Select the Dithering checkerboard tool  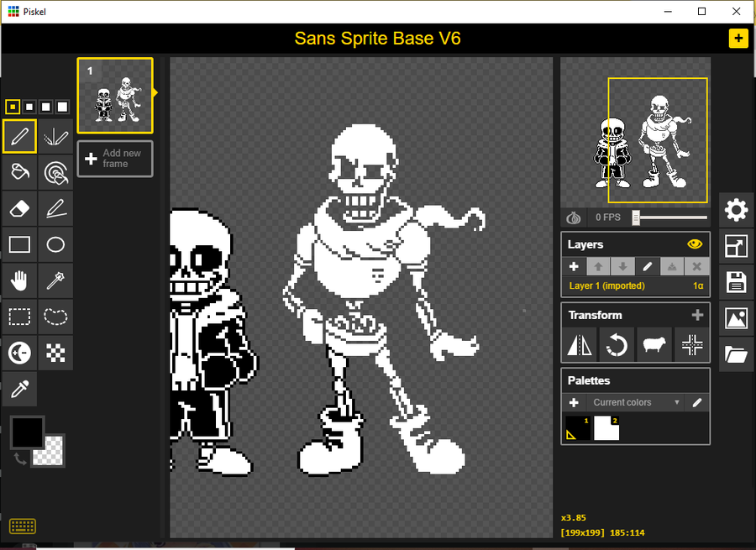(55, 354)
